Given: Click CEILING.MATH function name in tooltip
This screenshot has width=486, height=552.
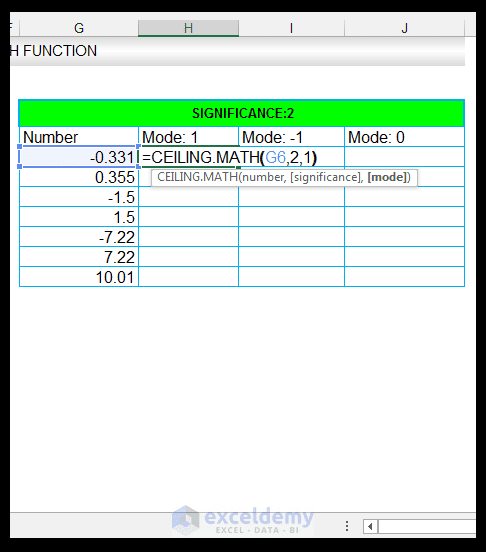Looking at the screenshot, I should (197, 177).
